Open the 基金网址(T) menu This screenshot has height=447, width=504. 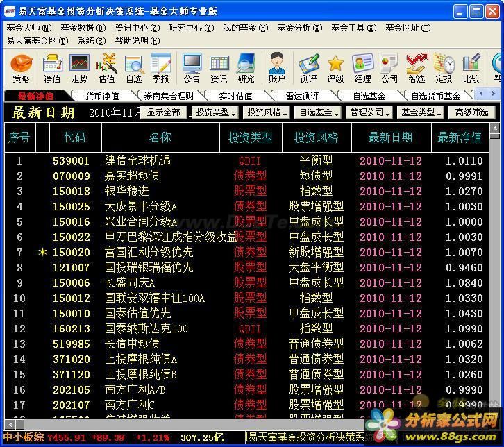click(x=408, y=28)
